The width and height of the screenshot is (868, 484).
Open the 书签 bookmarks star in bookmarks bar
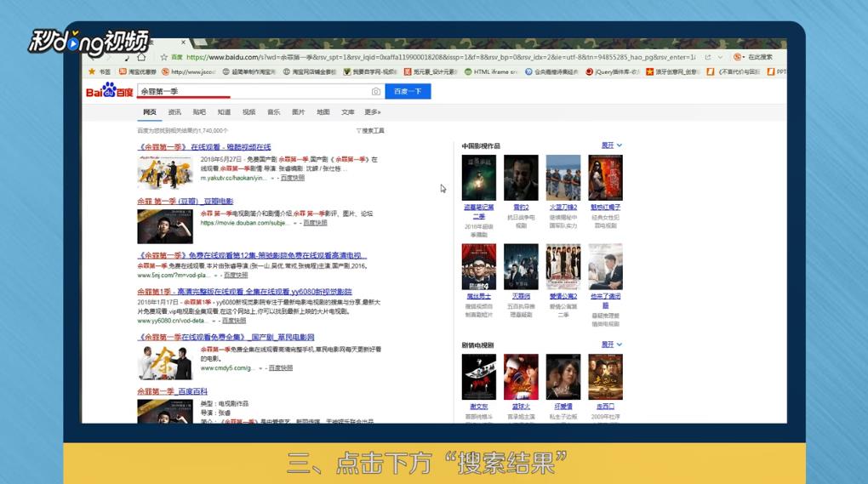tap(100, 72)
